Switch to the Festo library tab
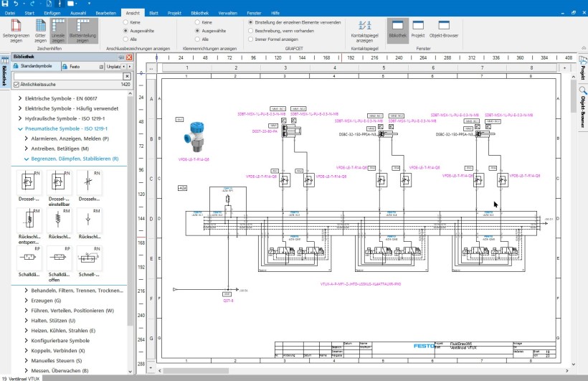The image size is (588, 381). pos(75,67)
